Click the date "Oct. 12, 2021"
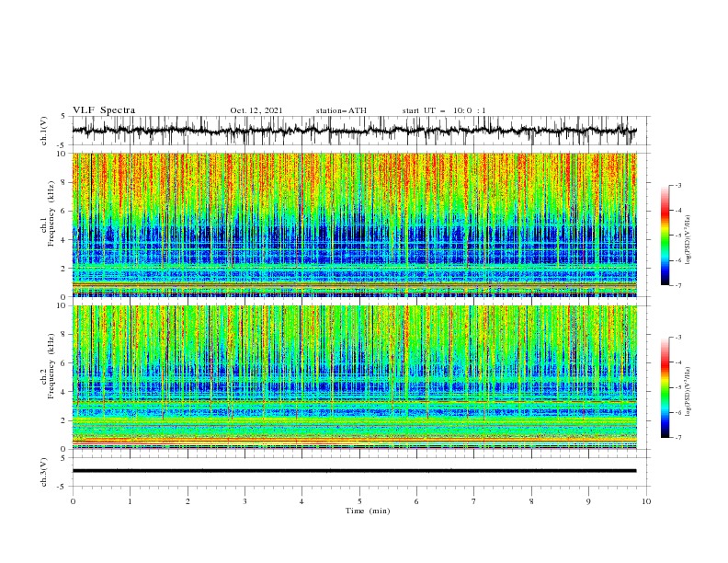Image resolution: width=728 pixels, height=563 pixels. pos(256,110)
